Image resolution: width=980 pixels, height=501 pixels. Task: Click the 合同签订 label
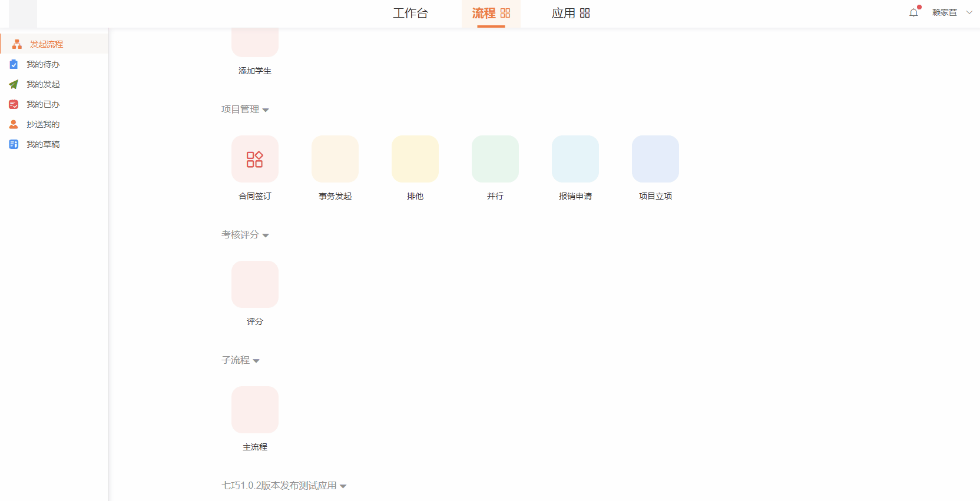click(255, 196)
